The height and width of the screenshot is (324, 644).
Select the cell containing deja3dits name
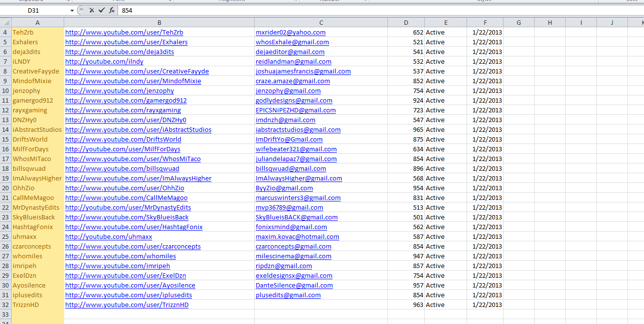coord(38,52)
